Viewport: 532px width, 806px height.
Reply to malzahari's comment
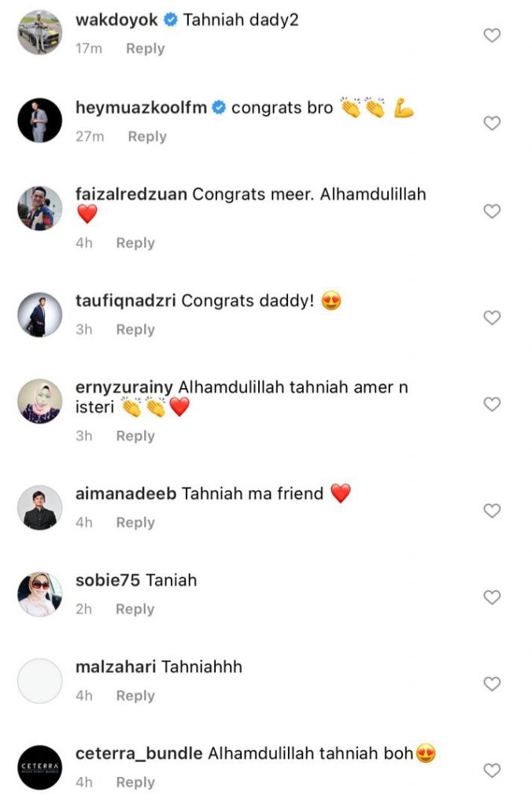pos(135,695)
